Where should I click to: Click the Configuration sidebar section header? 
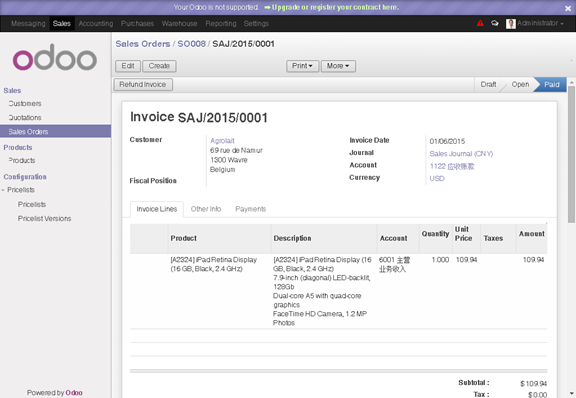(x=25, y=177)
